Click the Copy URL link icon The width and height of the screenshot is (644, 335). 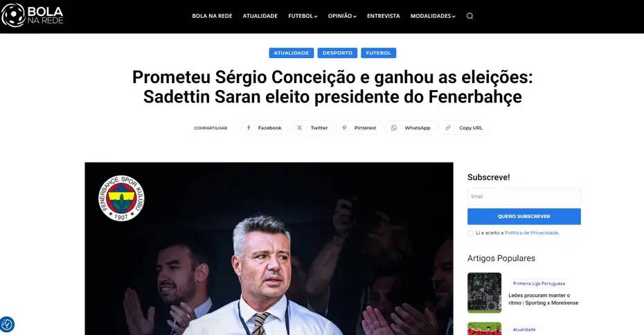448,127
